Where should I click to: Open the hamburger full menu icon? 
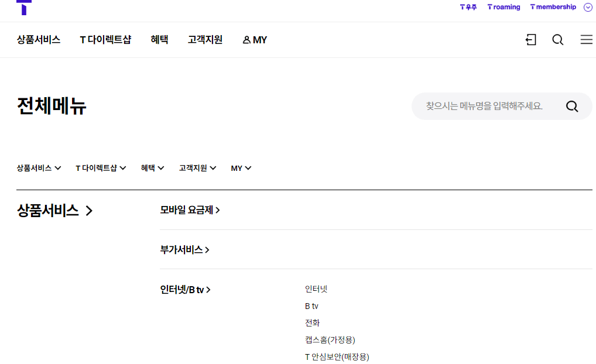click(587, 40)
